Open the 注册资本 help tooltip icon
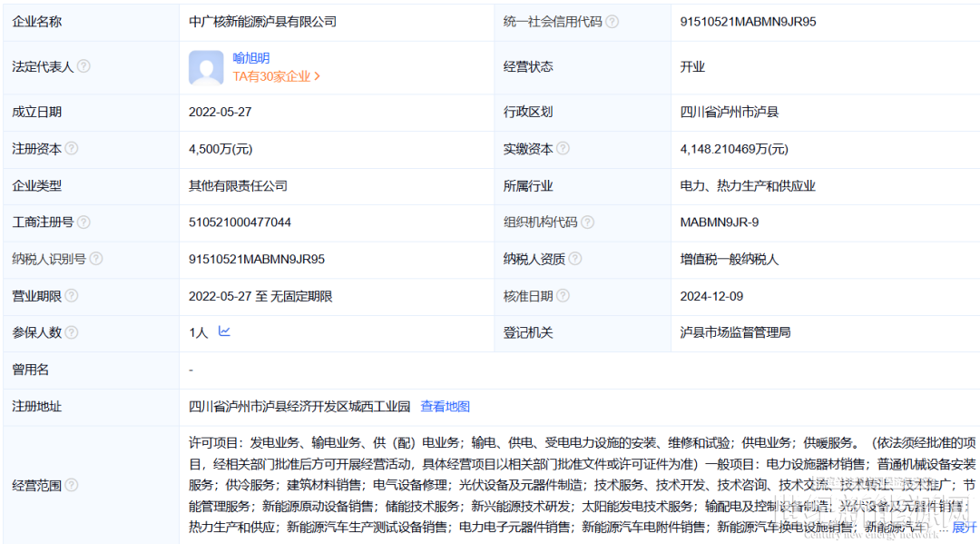This screenshot has width=980, height=544. [71, 149]
